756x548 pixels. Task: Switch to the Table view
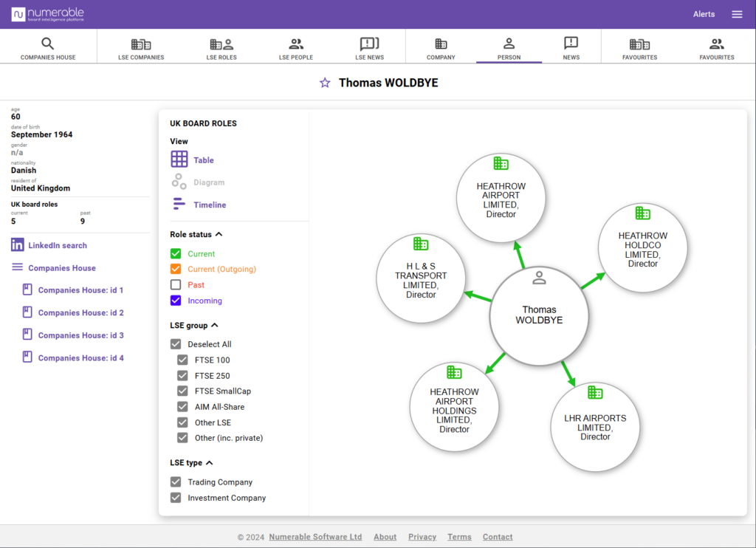coord(204,160)
